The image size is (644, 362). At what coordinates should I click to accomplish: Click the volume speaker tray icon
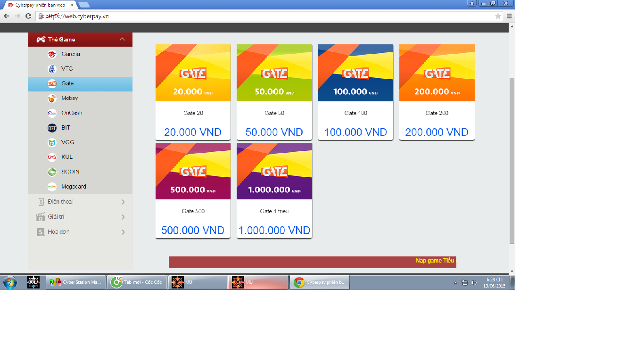tap(473, 283)
